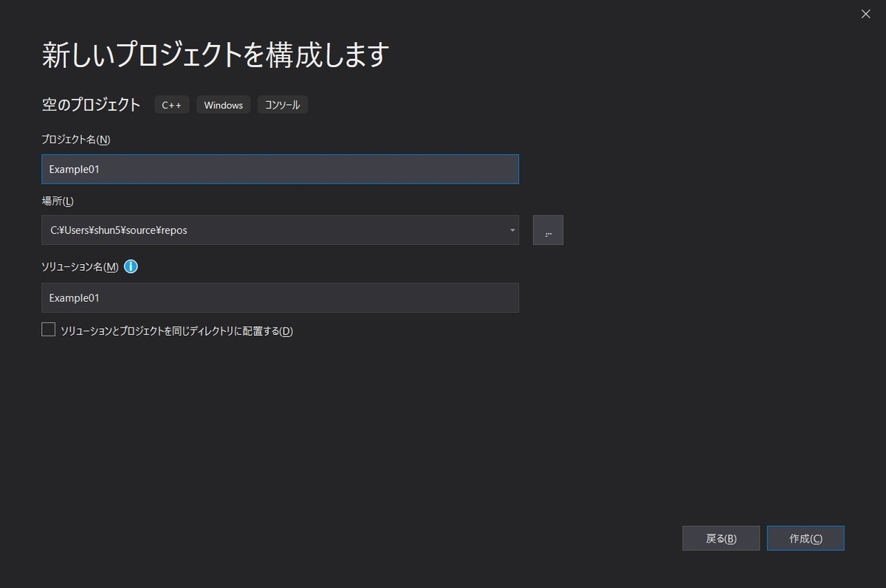Open the location path dropdown
Screen dimensions: 886x588
[x=512, y=230]
